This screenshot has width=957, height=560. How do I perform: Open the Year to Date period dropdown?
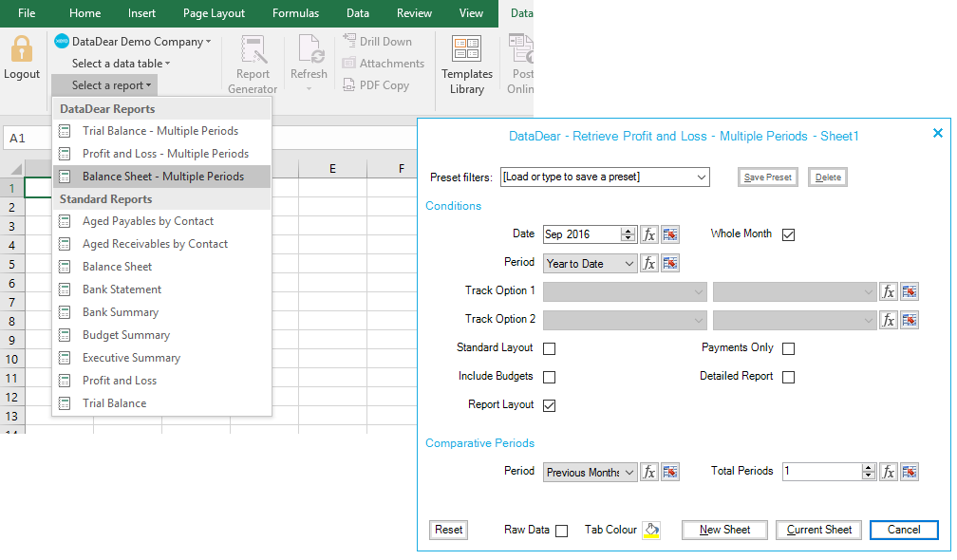coord(591,264)
